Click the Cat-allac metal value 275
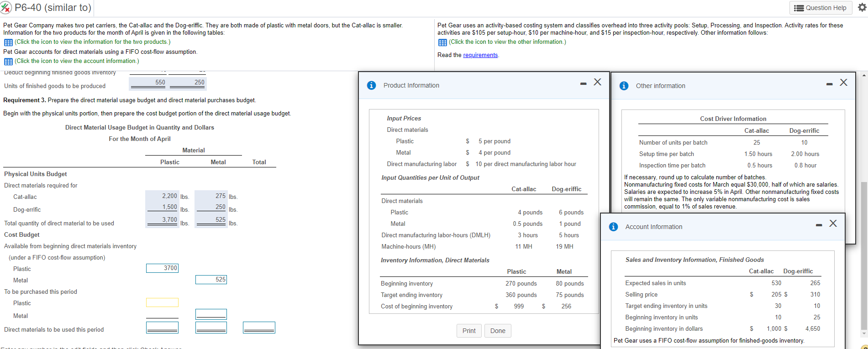 pyautogui.click(x=221, y=196)
